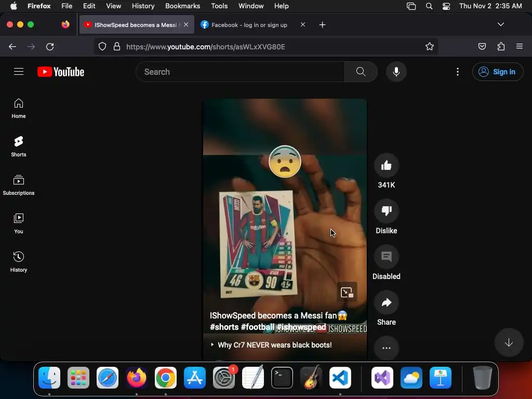This screenshot has width=532, height=399.
Task: Open the File menu
Action: coord(67,6)
